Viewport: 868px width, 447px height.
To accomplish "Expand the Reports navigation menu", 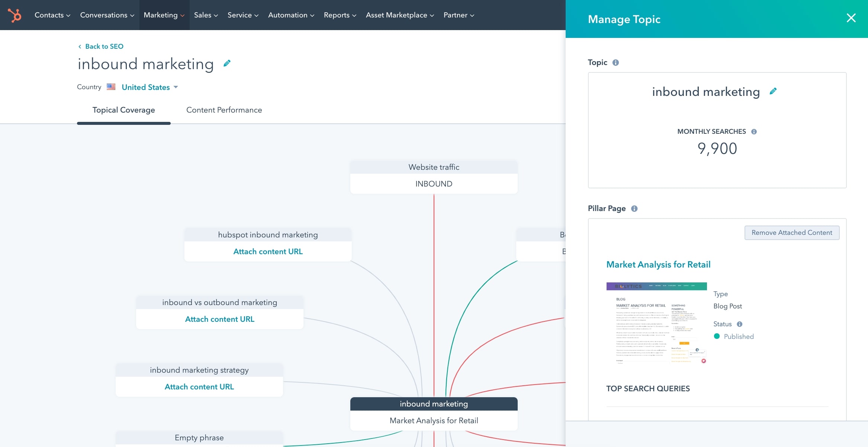I will point(340,15).
